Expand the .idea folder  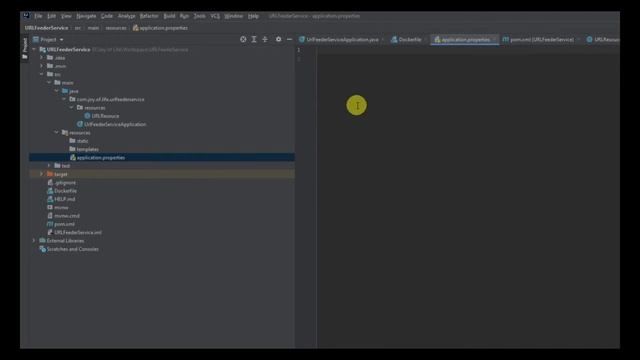click(42, 58)
